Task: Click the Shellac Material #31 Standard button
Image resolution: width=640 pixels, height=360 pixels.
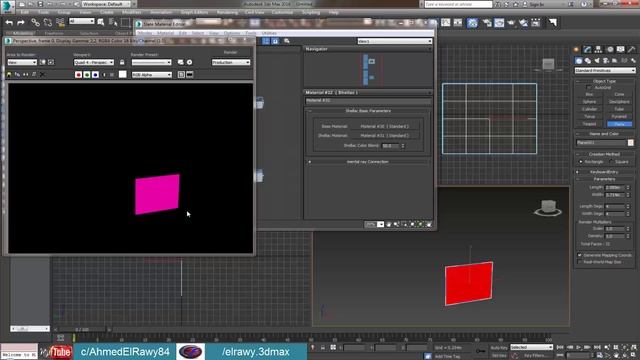Action: [384, 136]
